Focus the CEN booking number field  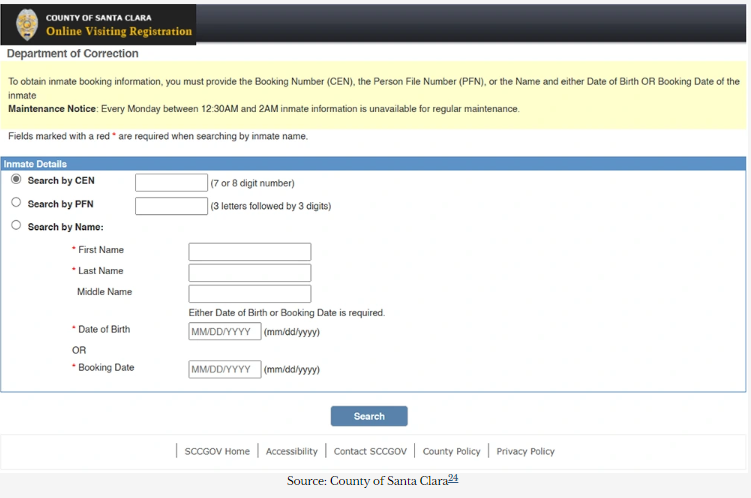170,183
